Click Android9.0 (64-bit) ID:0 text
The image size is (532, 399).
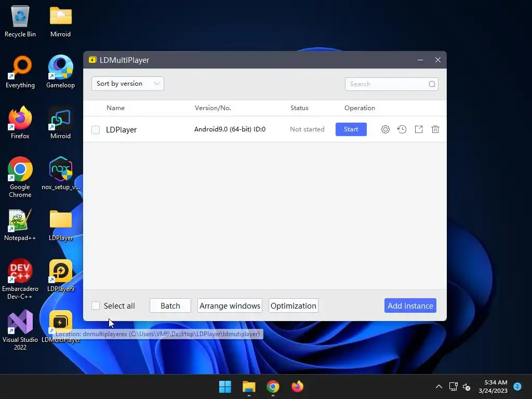click(230, 129)
